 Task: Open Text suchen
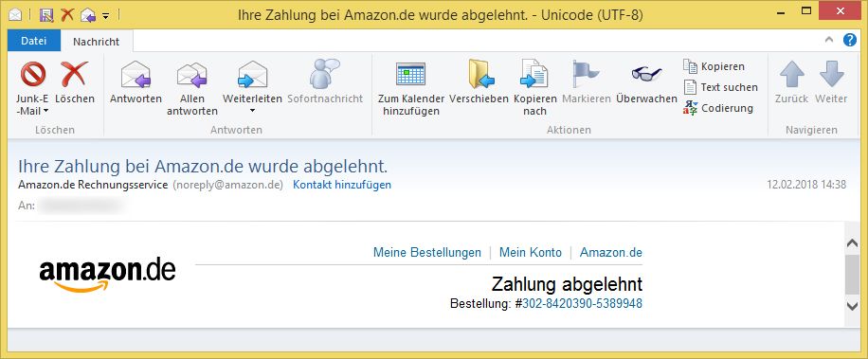(x=720, y=87)
